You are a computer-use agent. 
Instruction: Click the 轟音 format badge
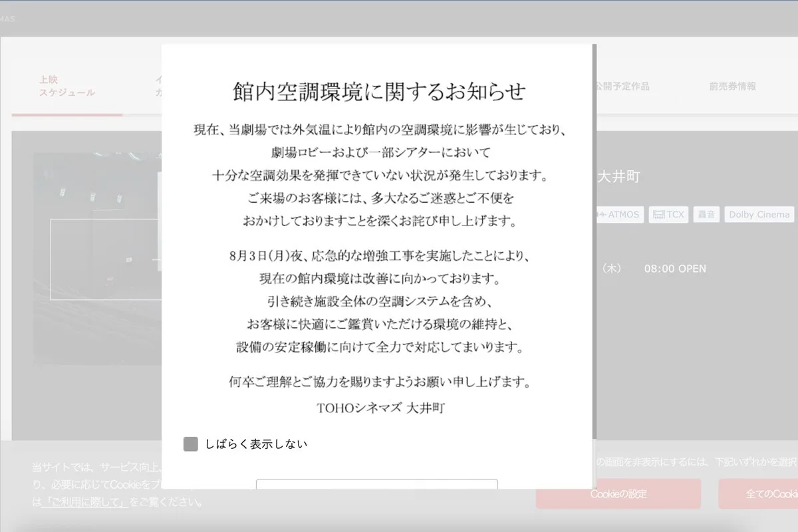tap(706, 215)
